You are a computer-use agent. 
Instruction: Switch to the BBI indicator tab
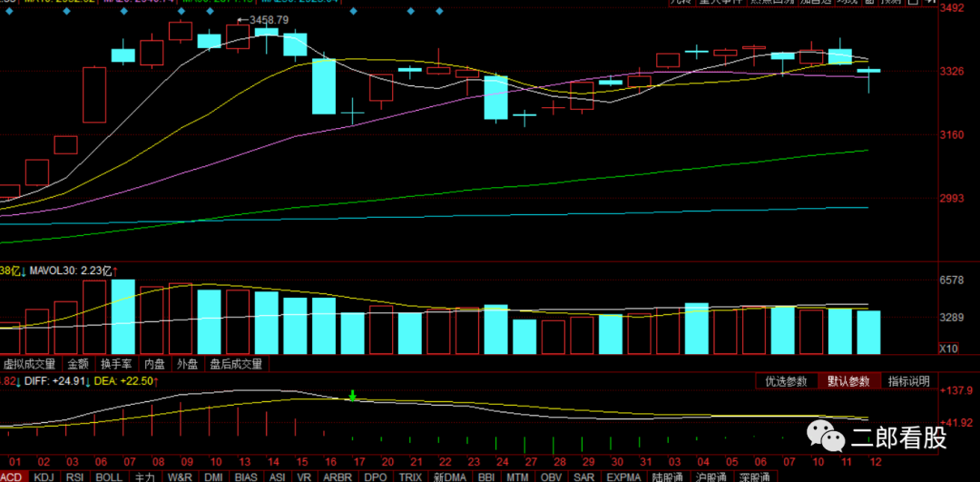pos(487,477)
